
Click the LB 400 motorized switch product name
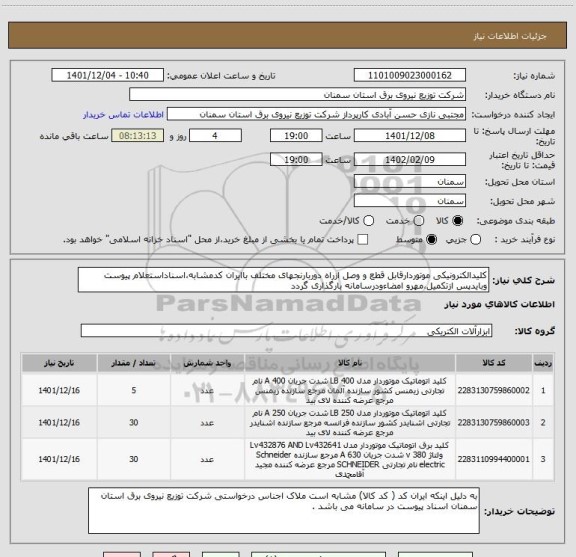point(350,390)
